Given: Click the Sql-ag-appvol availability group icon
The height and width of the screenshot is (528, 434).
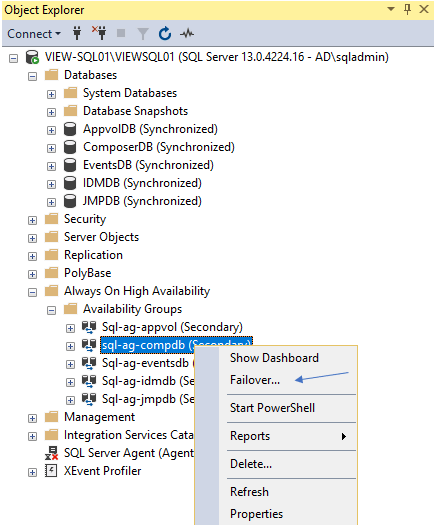Looking at the screenshot, I should point(89,327).
